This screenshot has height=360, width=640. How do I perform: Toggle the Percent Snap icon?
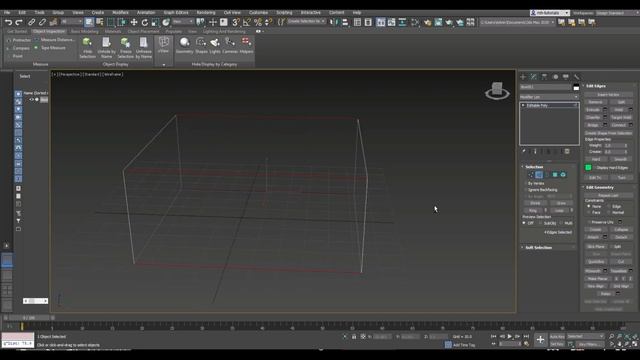pos(258,22)
